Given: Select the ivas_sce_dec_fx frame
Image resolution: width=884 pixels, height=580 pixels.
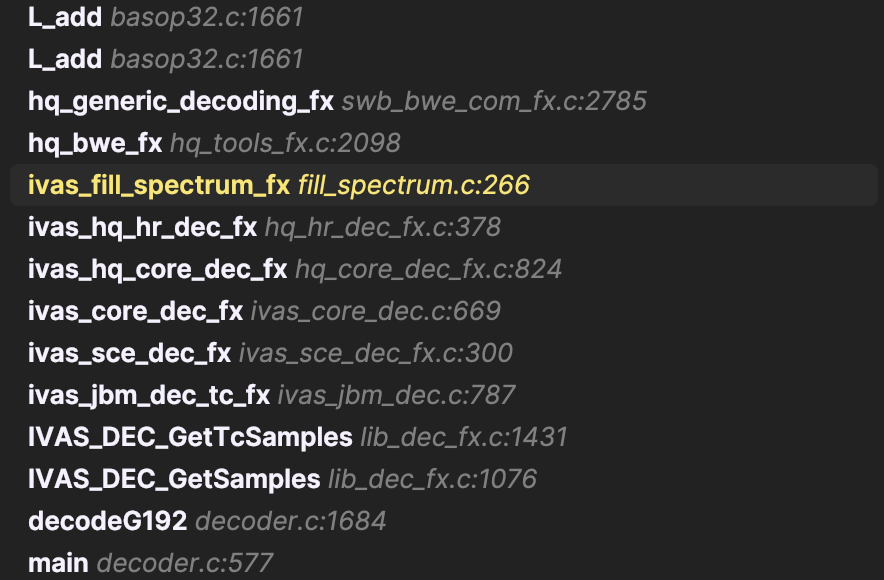Looking at the screenshot, I should (129, 353).
